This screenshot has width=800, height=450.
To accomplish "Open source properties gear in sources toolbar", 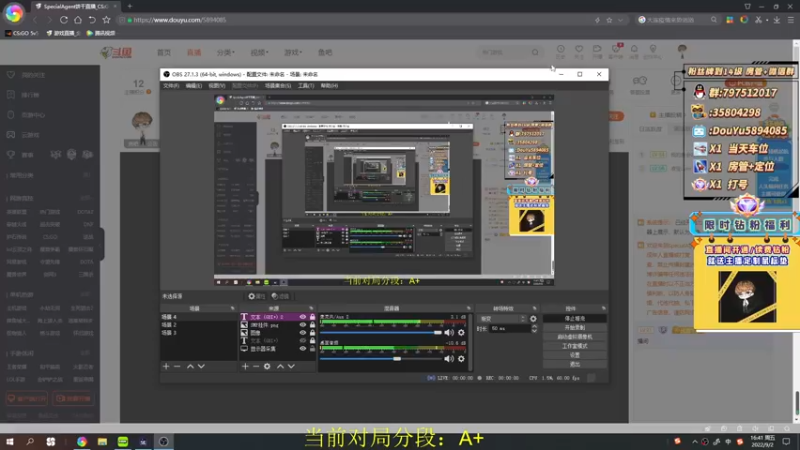I will pos(267,366).
